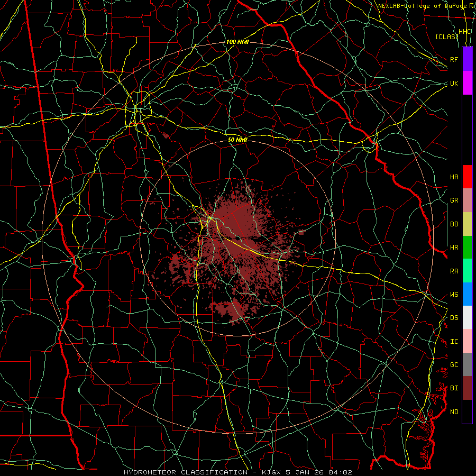
Task: Click the HA red legend swatch
Action: click(467, 177)
